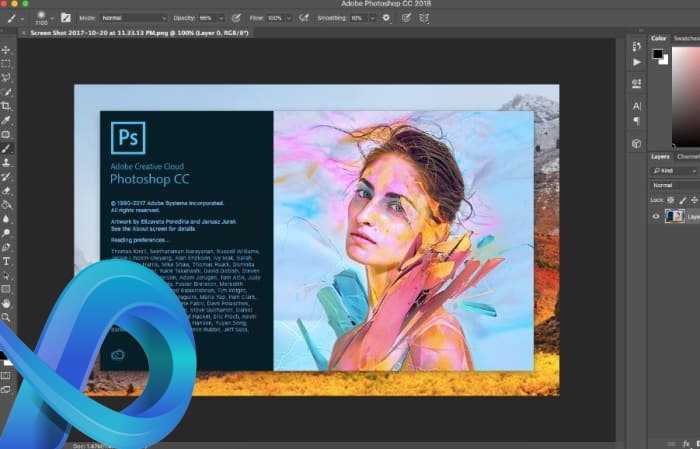Select the Quick Selection tool
The image size is (700, 449).
[6, 92]
